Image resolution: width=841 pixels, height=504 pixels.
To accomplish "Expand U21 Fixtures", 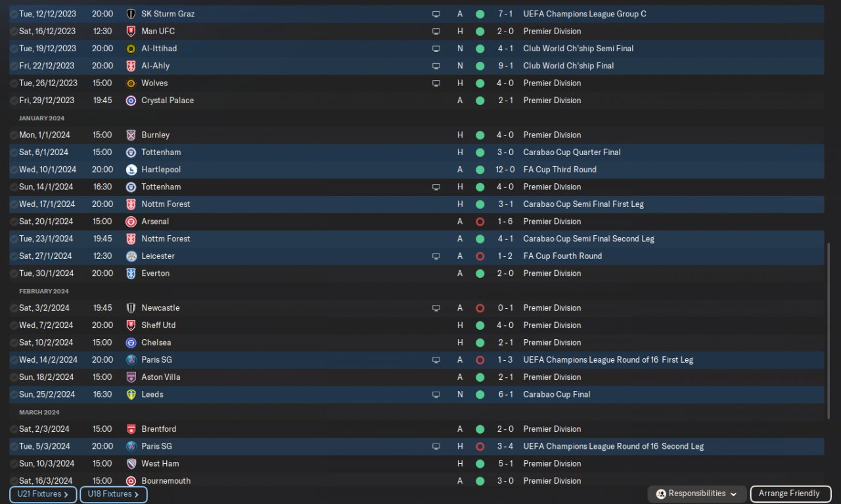I will (43, 494).
